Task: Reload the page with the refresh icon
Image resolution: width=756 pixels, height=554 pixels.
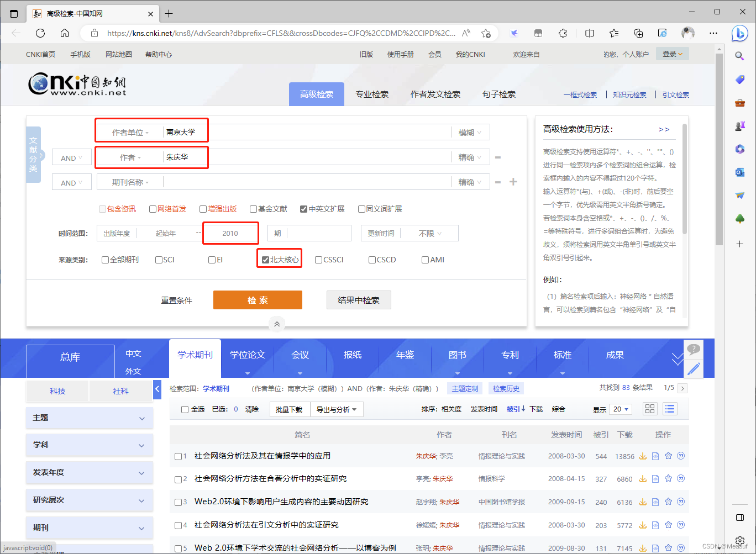Action: (40, 33)
